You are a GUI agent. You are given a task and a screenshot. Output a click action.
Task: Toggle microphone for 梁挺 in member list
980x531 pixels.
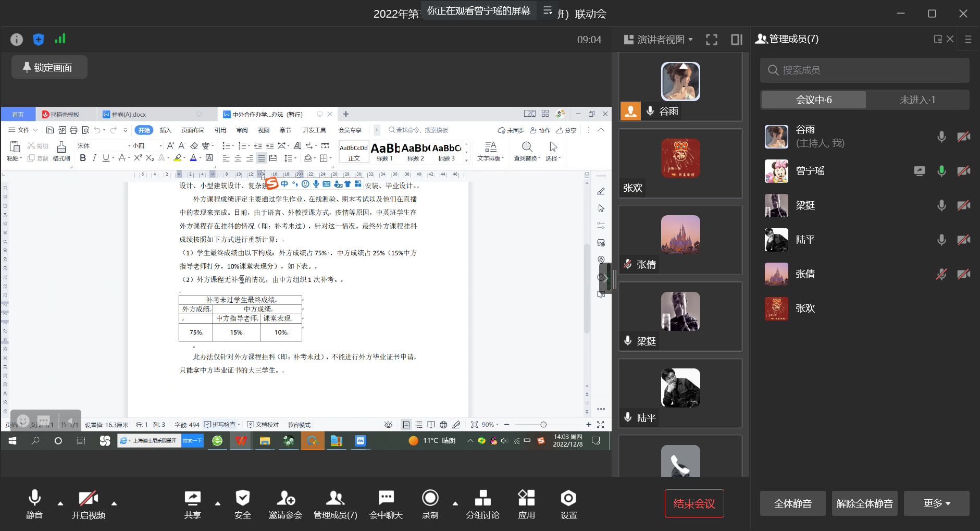941,205
